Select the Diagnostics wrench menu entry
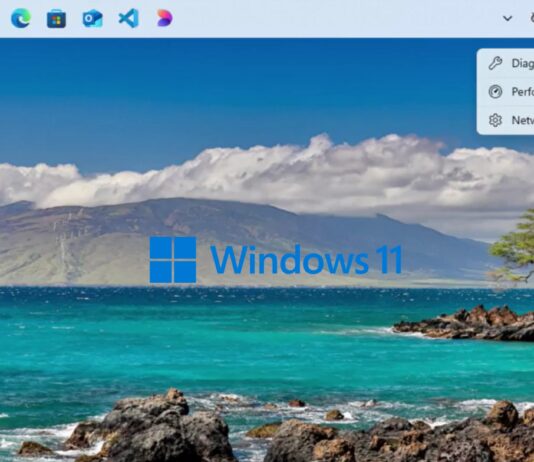The image size is (534, 462). 505,63
